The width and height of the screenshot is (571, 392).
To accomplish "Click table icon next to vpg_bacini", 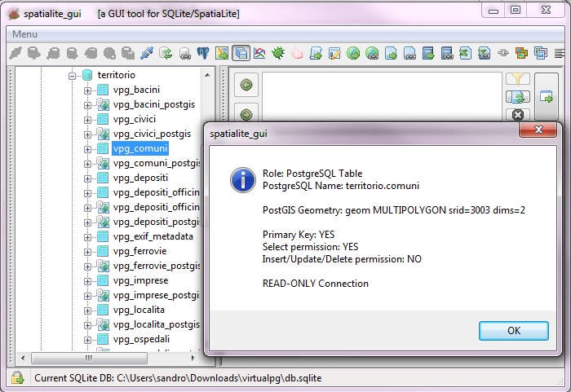I will click(103, 90).
